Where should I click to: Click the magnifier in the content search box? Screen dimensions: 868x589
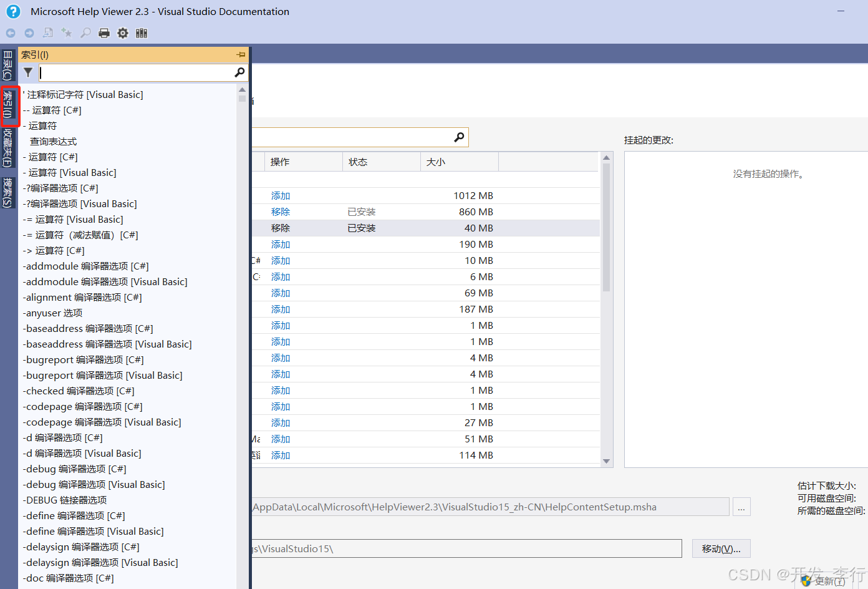(x=459, y=137)
